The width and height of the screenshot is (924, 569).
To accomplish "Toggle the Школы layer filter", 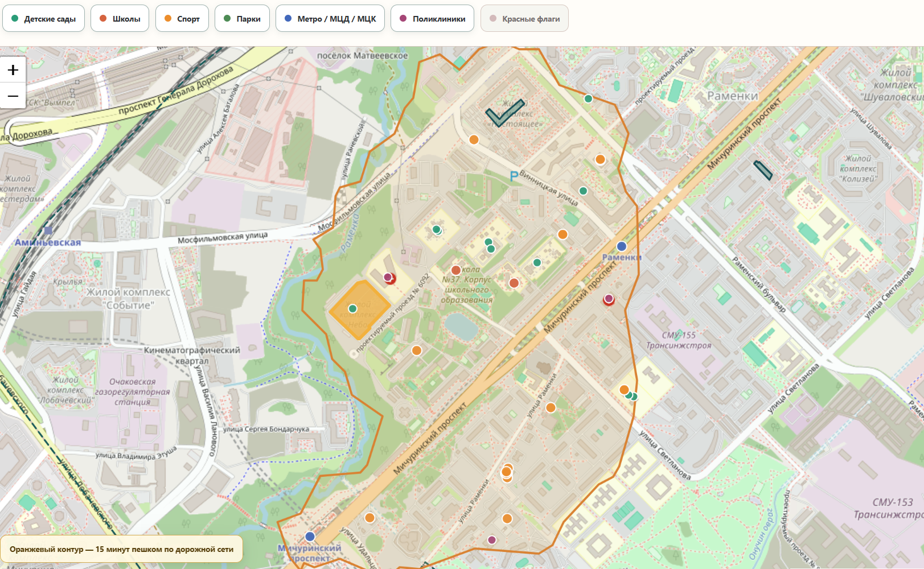I will click(x=120, y=19).
